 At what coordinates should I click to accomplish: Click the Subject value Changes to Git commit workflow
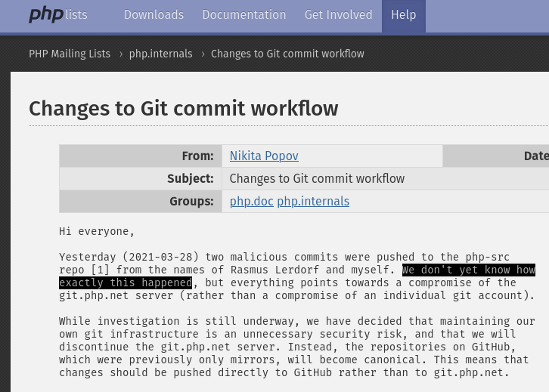coord(317,179)
